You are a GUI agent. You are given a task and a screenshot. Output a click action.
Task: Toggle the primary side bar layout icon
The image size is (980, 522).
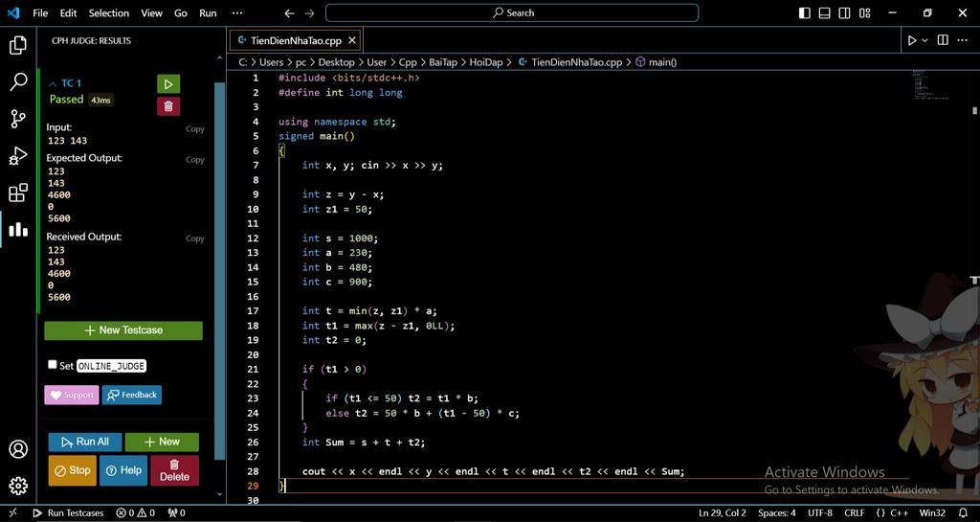[x=804, y=13]
